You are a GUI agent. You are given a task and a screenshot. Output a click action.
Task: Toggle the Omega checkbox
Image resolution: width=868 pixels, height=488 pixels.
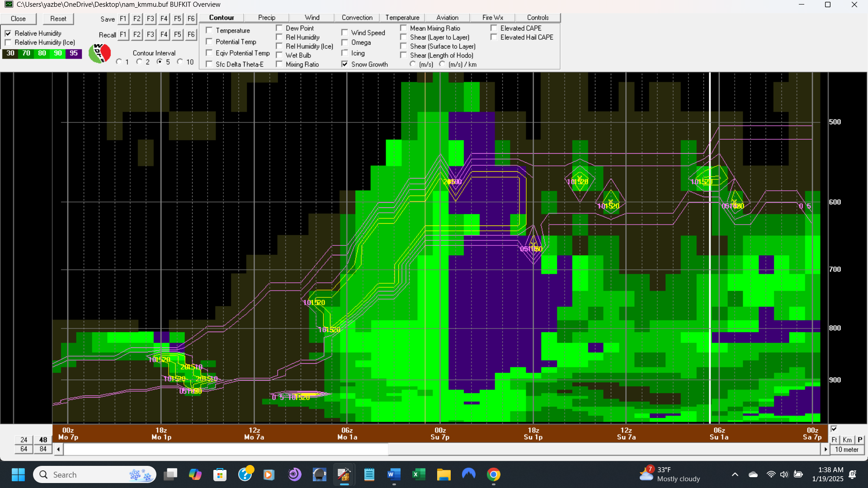(344, 42)
